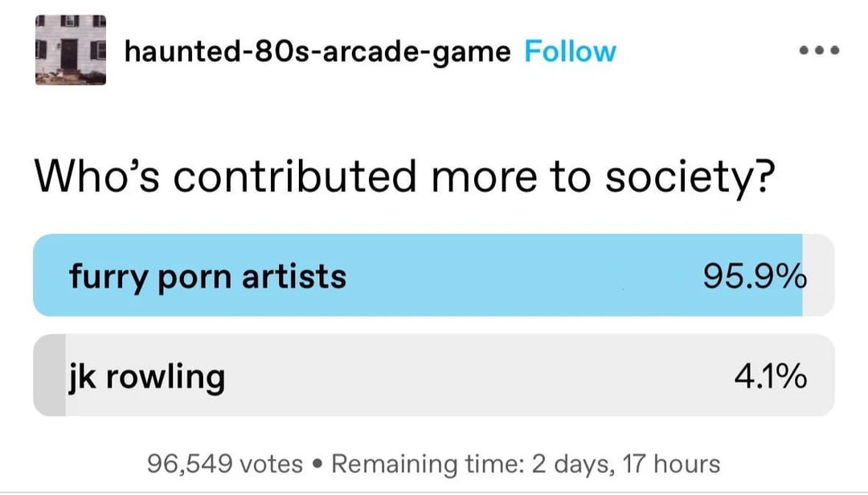Click the "Remaining time: 2 days, 17 hours" text

(526, 464)
